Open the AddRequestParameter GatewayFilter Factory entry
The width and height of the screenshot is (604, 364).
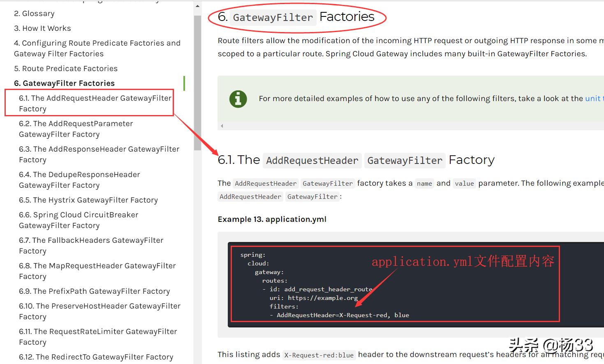coord(76,129)
